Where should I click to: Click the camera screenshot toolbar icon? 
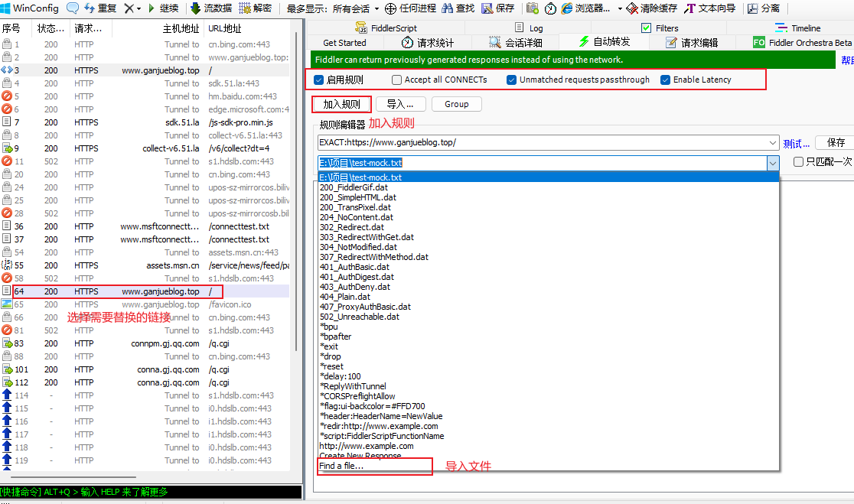point(532,8)
